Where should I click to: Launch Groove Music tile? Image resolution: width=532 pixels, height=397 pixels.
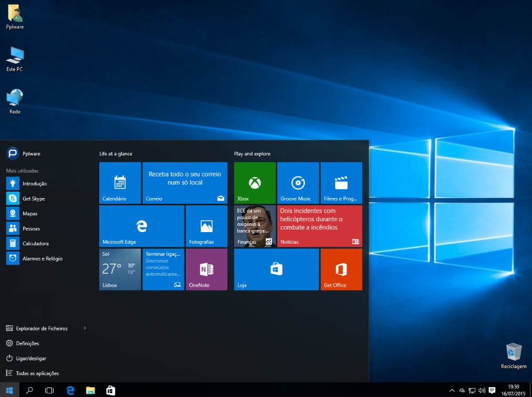[298, 183]
